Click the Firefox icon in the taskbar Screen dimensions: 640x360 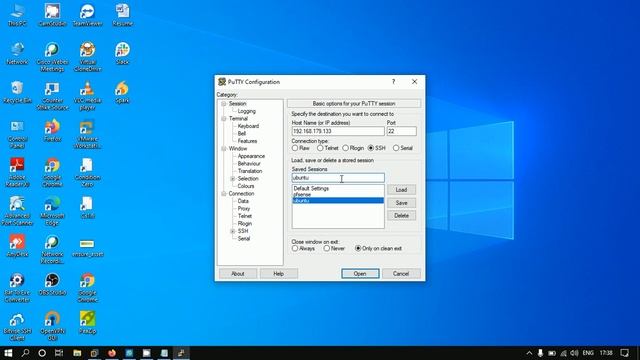(111, 353)
